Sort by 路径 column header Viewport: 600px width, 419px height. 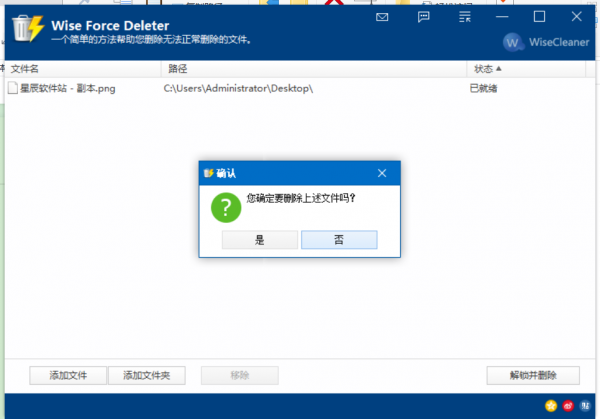click(x=314, y=69)
